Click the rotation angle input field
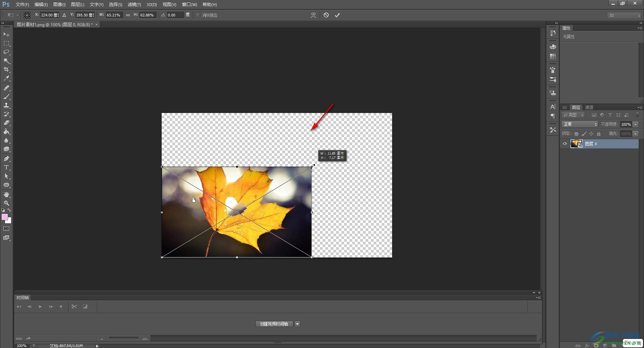644x348 pixels. 175,15
